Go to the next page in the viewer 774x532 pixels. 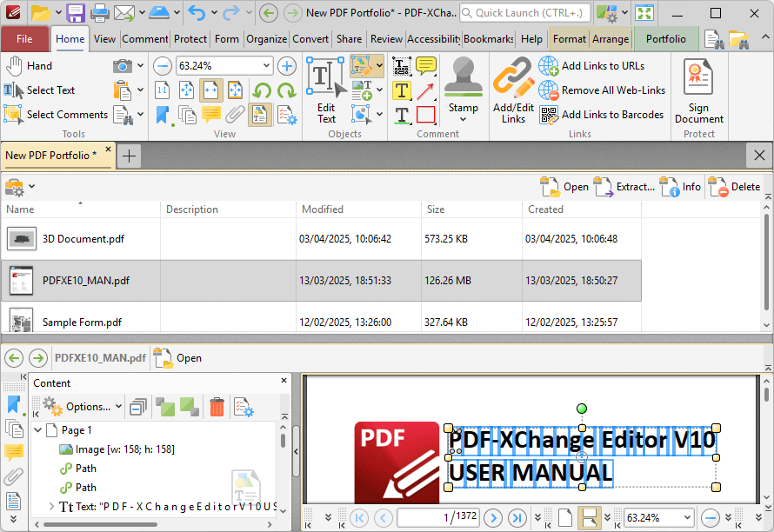coord(492,518)
